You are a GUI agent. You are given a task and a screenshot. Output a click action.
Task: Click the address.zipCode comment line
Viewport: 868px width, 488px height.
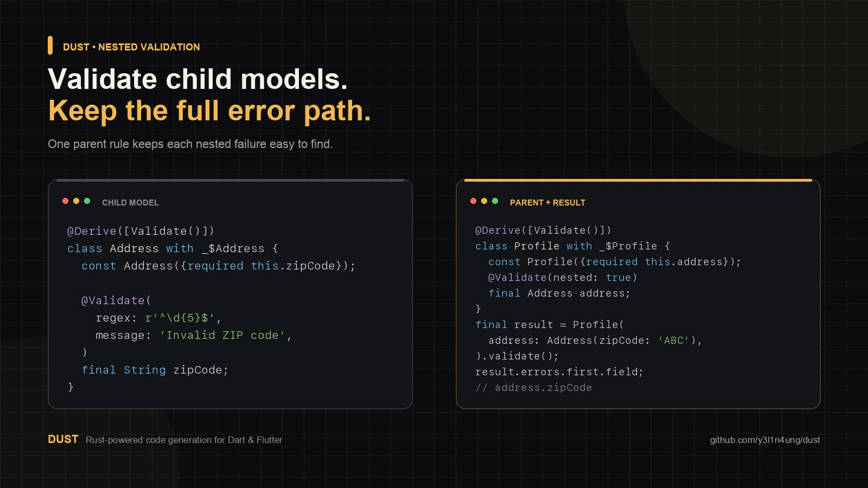coord(534,388)
